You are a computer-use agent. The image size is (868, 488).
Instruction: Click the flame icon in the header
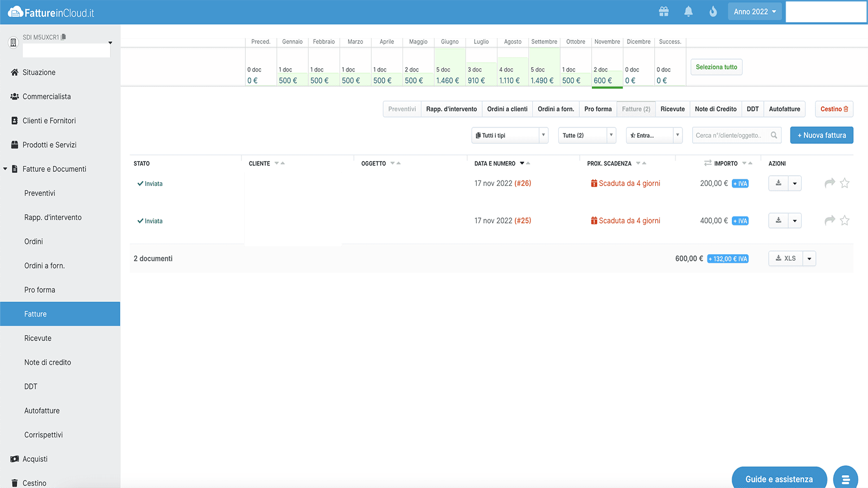pos(712,11)
